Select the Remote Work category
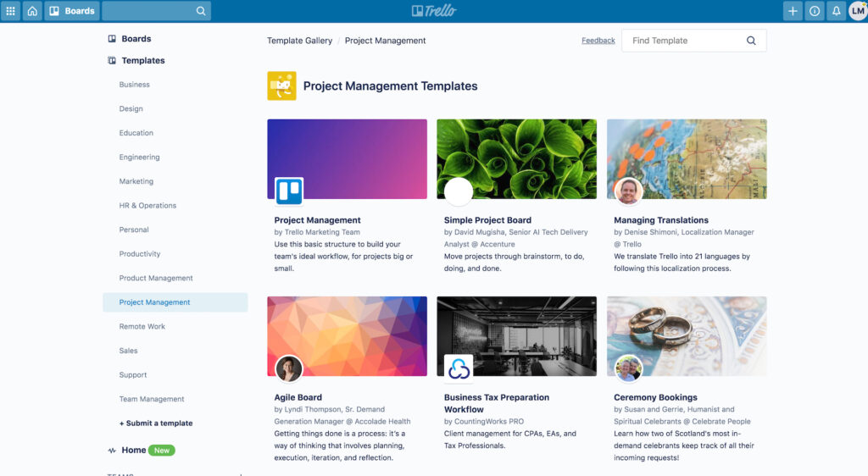Image resolution: width=868 pixels, height=476 pixels. (x=142, y=327)
